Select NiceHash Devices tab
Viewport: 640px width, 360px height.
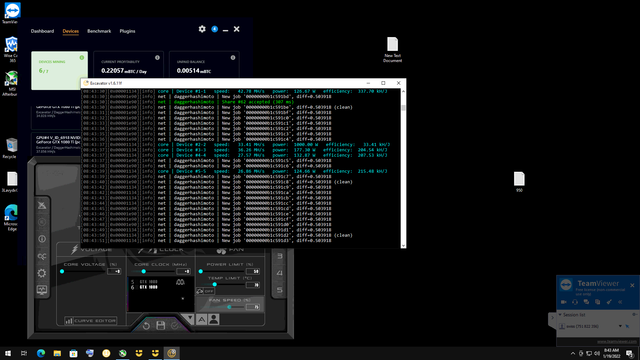[x=71, y=31]
